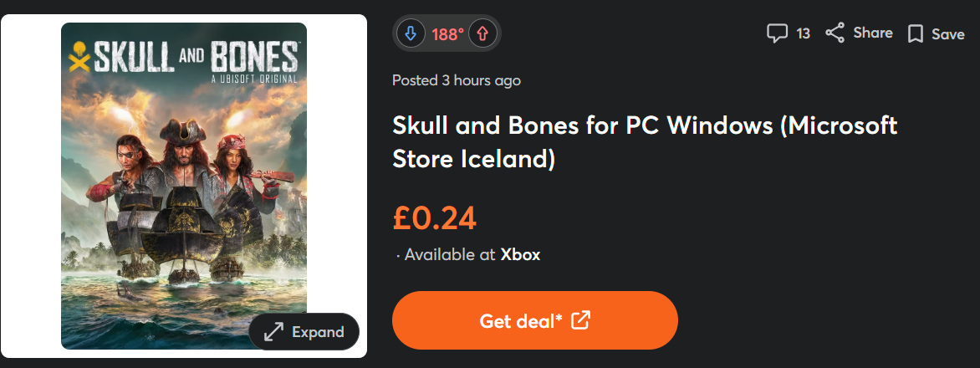980x368 pixels.
Task: Click the share network icon
Action: tap(835, 33)
